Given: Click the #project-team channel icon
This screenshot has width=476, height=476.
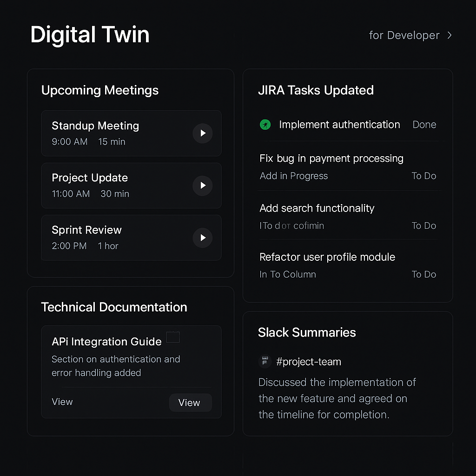Looking at the screenshot, I should (265, 362).
